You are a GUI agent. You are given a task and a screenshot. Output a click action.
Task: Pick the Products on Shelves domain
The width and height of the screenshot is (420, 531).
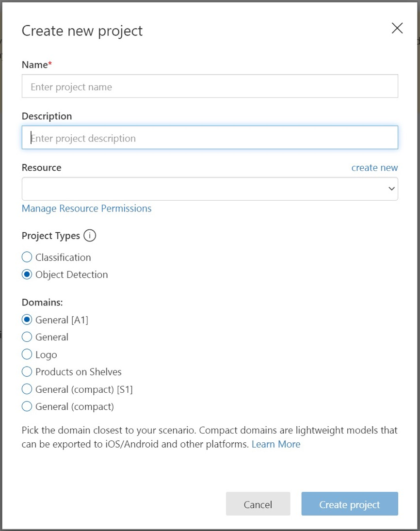tap(27, 371)
